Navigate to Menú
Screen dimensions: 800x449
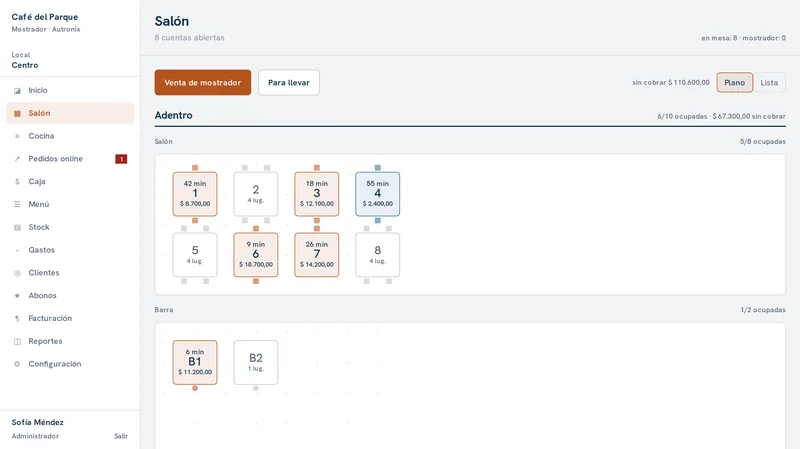pyautogui.click(x=70, y=204)
